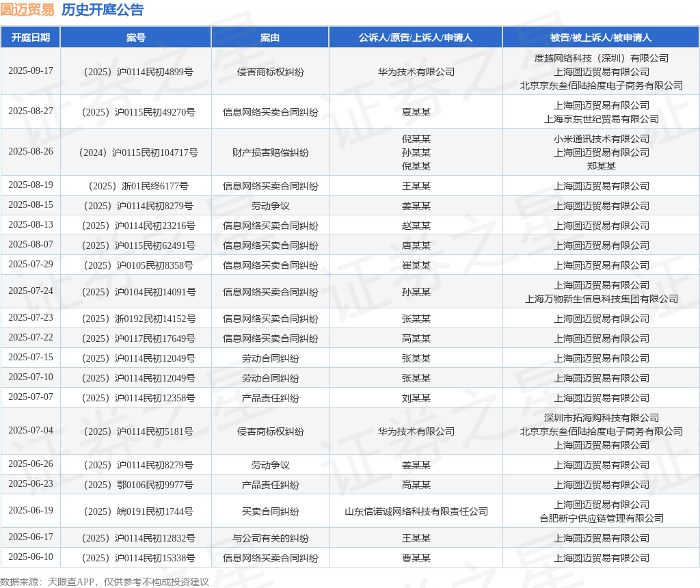Select case number 鄂0106民初9977号
Image resolution: width=700 pixels, height=588 pixels.
pyautogui.click(x=138, y=485)
